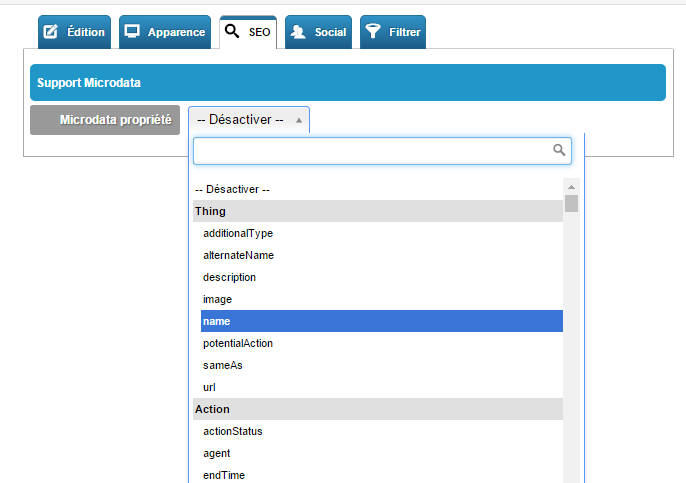Screen dimensions: 686x483
Task: Open the Microdata propriété select box
Action: point(249,120)
